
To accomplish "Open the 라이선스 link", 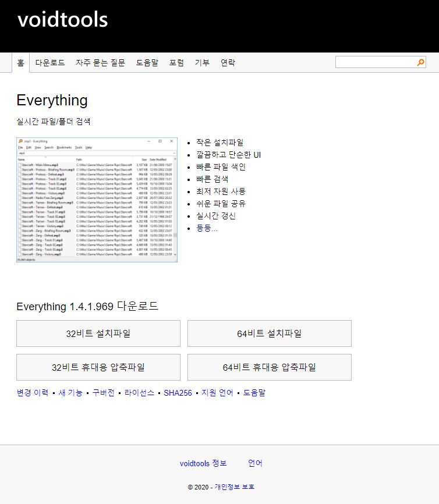I will [x=139, y=393].
